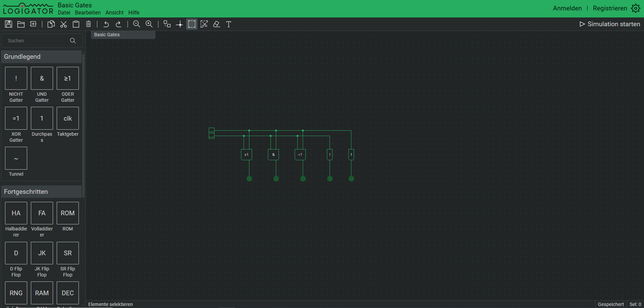Pick the Taktgeber clock component

pos(67,118)
